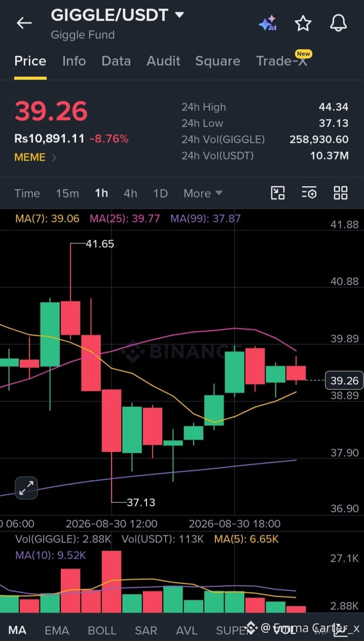364x641 pixels.
Task: Tap the MA(5): 6.65K volume label
Action: click(246, 539)
